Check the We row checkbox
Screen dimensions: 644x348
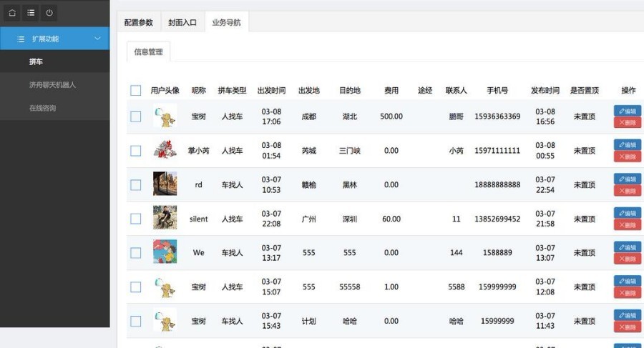135,253
